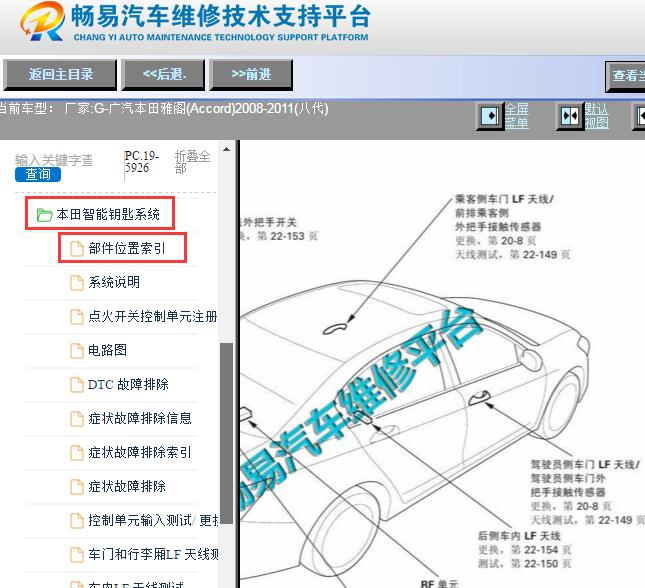Click the 返回主目录 button
Viewport: 645px width, 588px height.
click(60, 74)
